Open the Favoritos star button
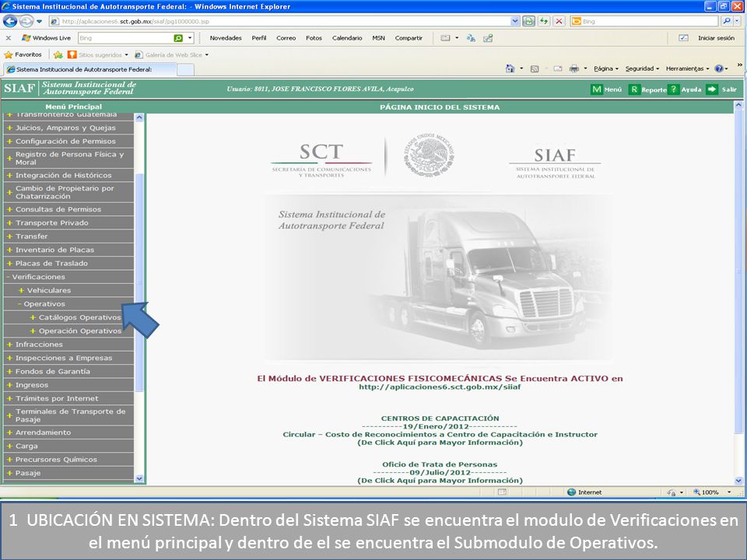The image size is (747, 560). click(x=23, y=54)
